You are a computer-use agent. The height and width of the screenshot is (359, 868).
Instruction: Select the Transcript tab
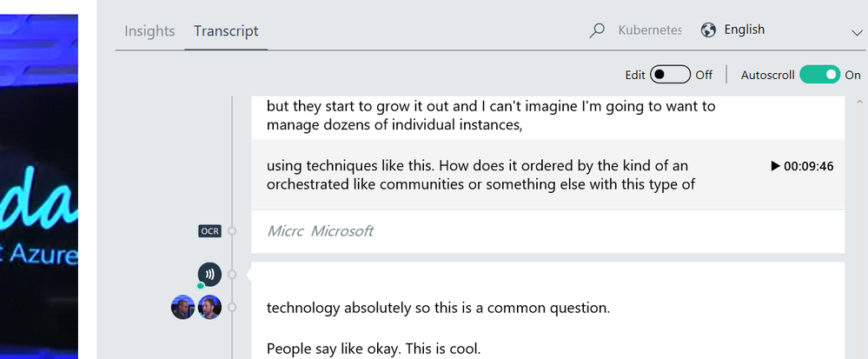click(226, 31)
